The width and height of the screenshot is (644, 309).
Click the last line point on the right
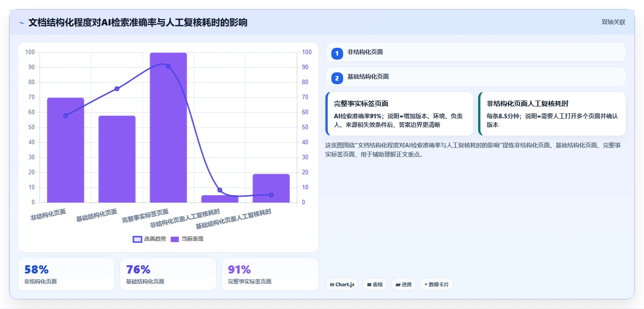(271, 195)
